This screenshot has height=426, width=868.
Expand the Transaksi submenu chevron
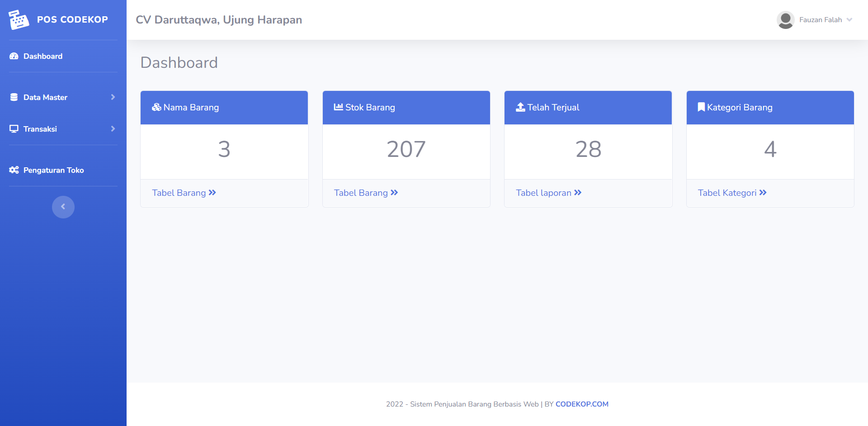[x=113, y=129]
